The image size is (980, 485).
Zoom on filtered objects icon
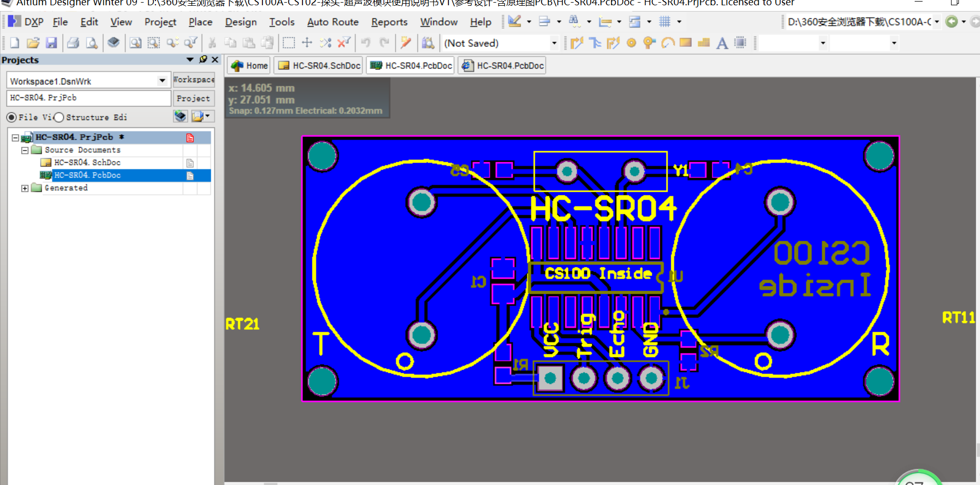tap(191, 43)
